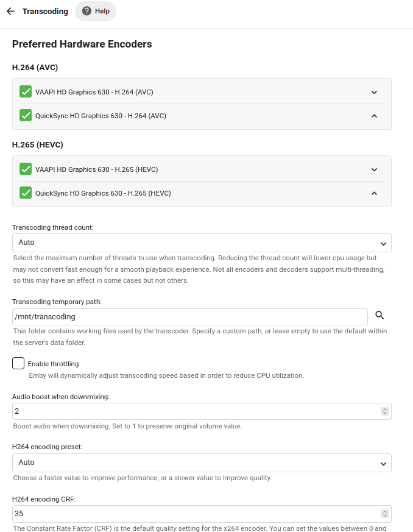413x532 pixels.
Task: Click the Transcoding temporary path field
Action: coord(189,317)
